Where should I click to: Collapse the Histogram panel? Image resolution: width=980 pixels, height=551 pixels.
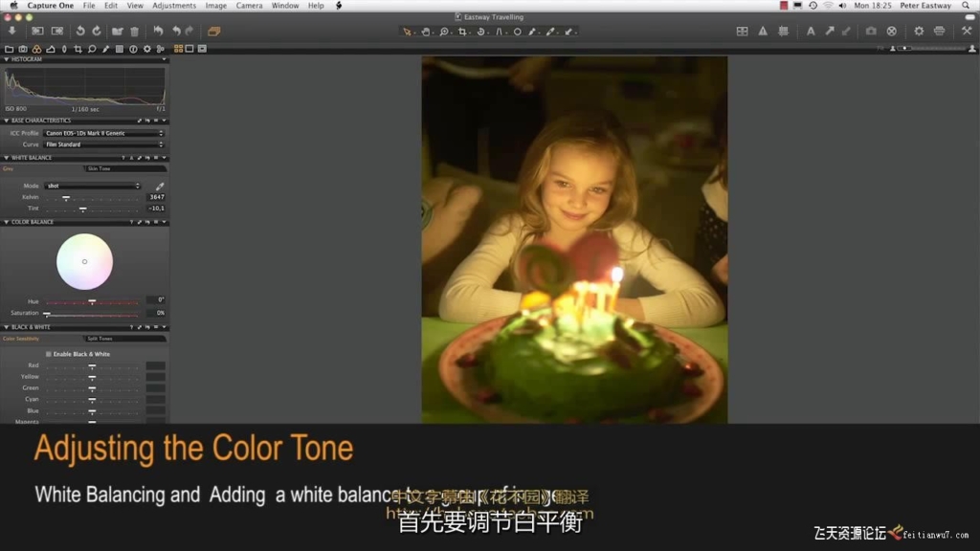pyautogui.click(x=5, y=59)
